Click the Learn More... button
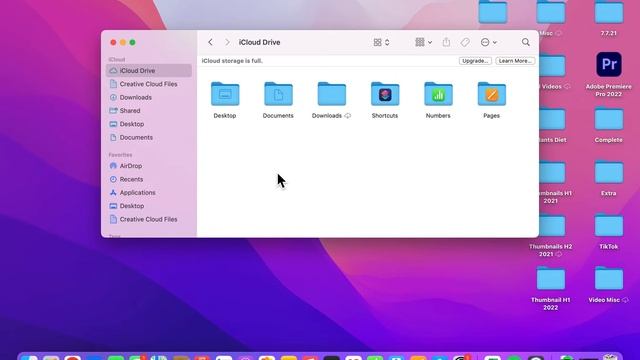The width and height of the screenshot is (640, 360). click(515, 61)
